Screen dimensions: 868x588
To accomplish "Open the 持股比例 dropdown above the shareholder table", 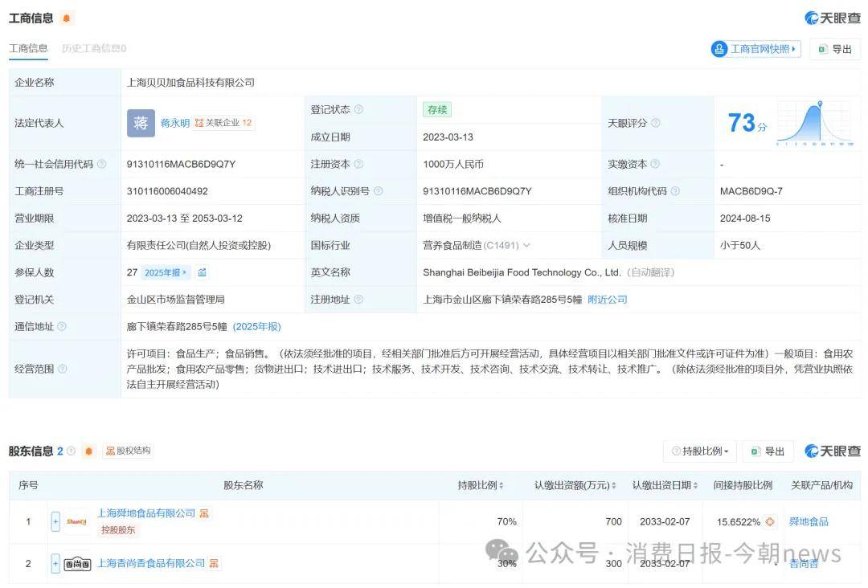I will (x=700, y=451).
